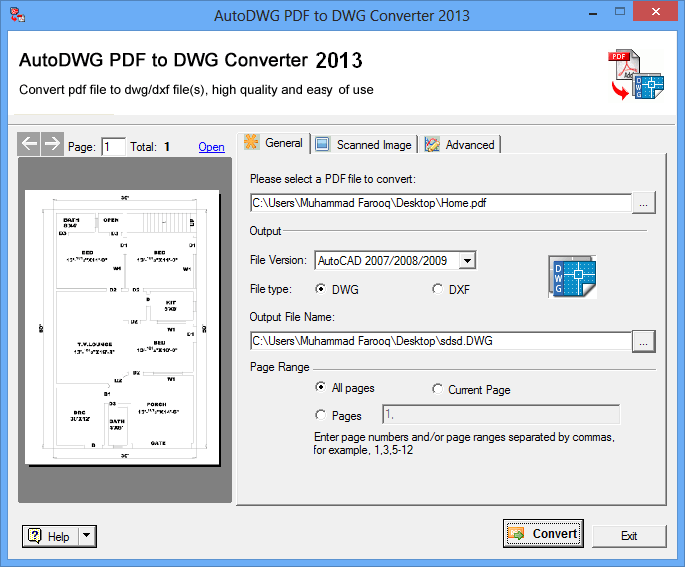This screenshot has height=567, width=685.
Task: Click the page number input field
Action: (114, 147)
